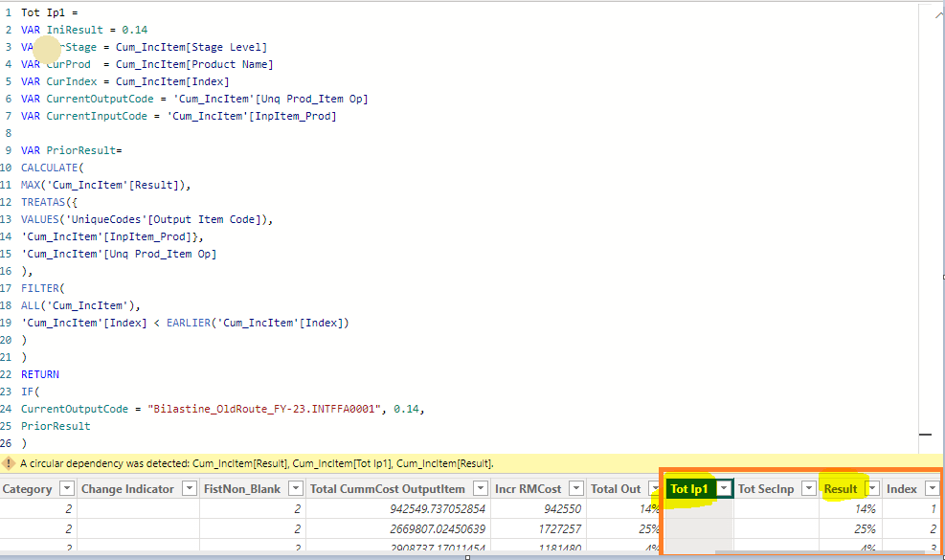This screenshot has width=945, height=560.
Task: Open the Index column filter dropdown
Action: (932, 488)
